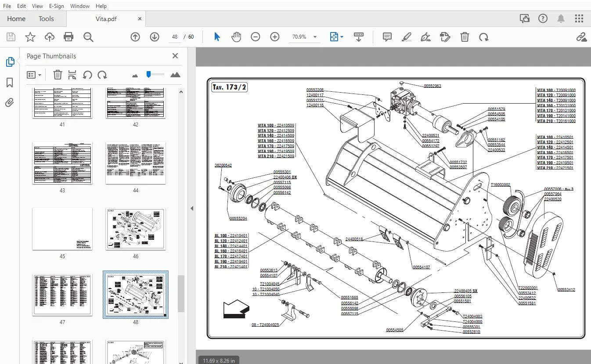
Task: Select the Page Thumbnails sidebar icon
Action: (10, 62)
